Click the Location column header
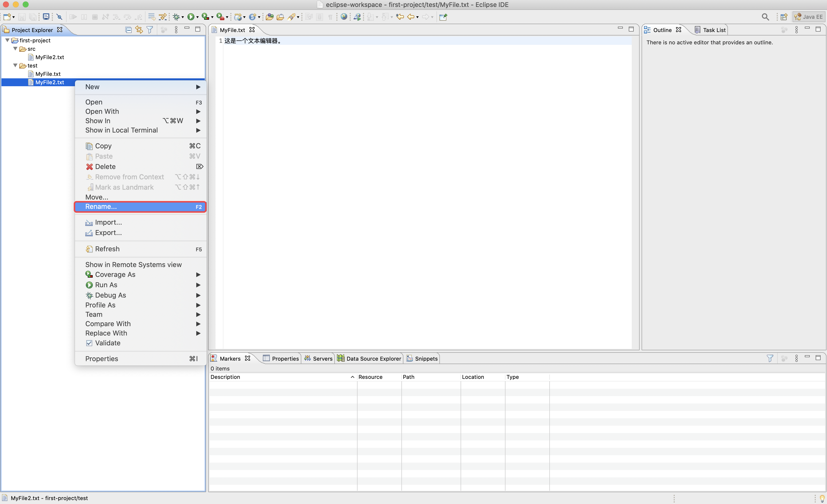Viewport: 827px width, 504px height. pos(483,377)
